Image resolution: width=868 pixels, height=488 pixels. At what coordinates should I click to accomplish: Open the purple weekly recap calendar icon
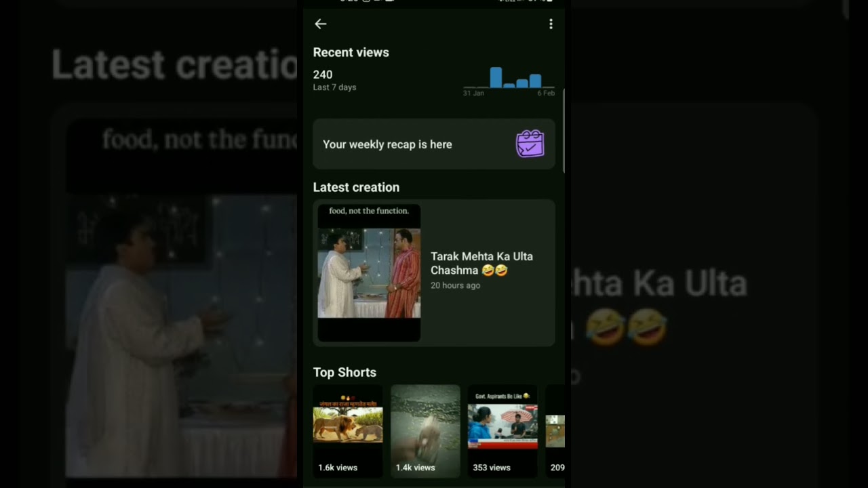(x=530, y=144)
